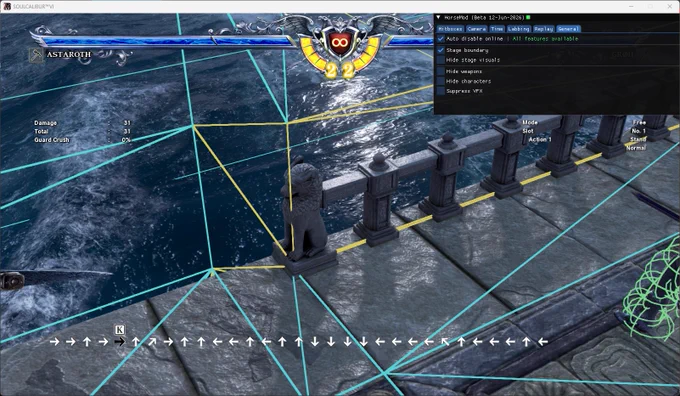Click the Damage readout label

(x=46, y=123)
